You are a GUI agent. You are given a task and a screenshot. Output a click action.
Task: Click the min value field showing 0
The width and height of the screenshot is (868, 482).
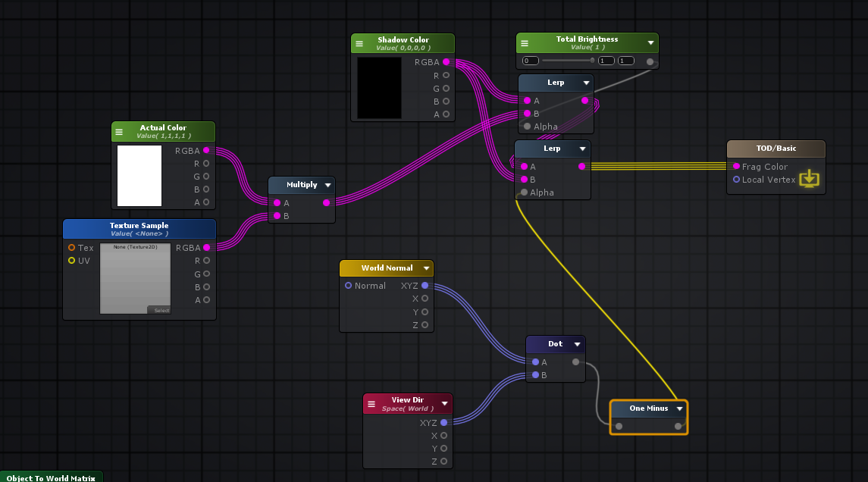(529, 60)
